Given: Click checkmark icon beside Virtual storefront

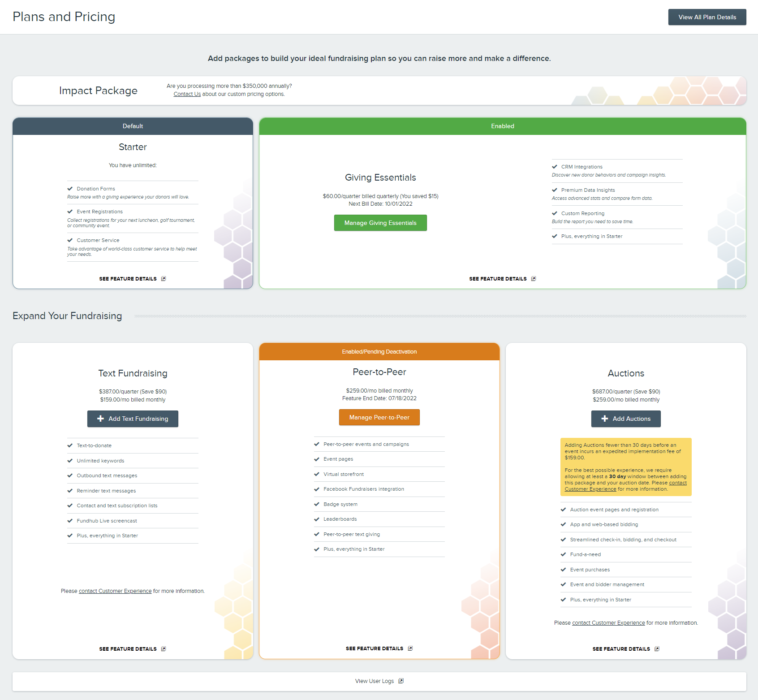Looking at the screenshot, I should 317,474.
